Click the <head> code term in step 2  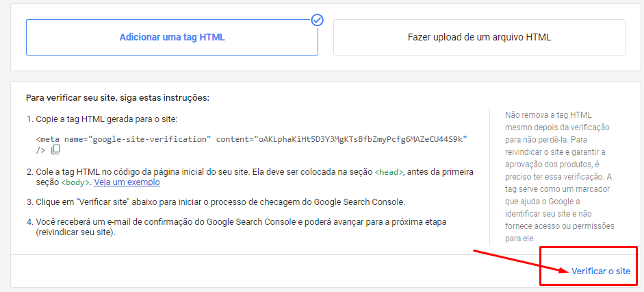[389, 172]
